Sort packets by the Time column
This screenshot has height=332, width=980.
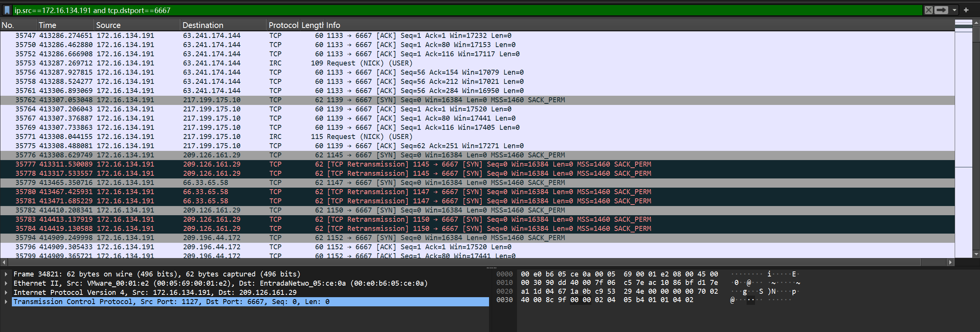click(66, 25)
